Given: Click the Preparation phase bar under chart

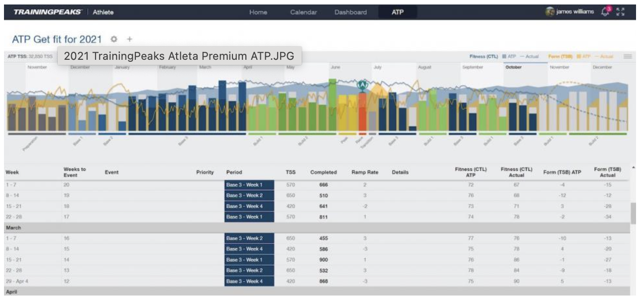Looking at the screenshot, I should (x=37, y=134).
